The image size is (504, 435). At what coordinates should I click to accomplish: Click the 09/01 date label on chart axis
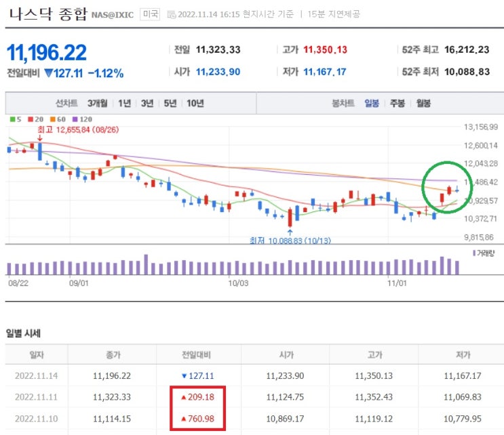79,283
